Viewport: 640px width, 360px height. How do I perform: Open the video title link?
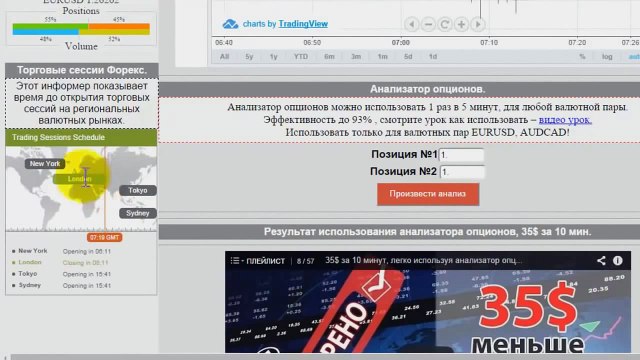point(423,260)
